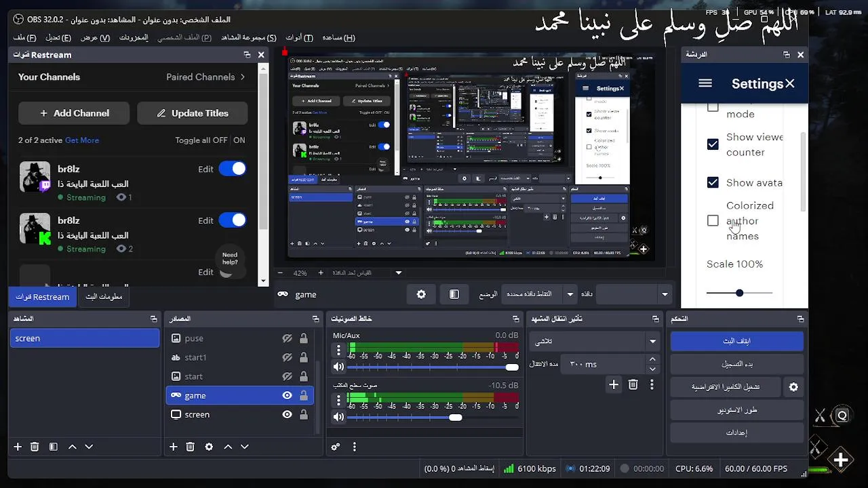The width and height of the screenshot is (868, 488).
Task: Show the puse source via eye icon
Action: [x=287, y=338]
